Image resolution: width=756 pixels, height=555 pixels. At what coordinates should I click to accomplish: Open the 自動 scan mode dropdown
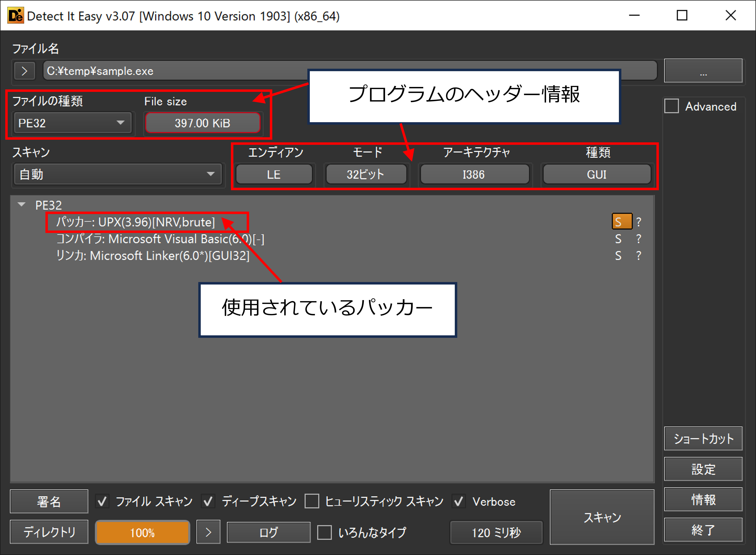pyautogui.click(x=118, y=174)
